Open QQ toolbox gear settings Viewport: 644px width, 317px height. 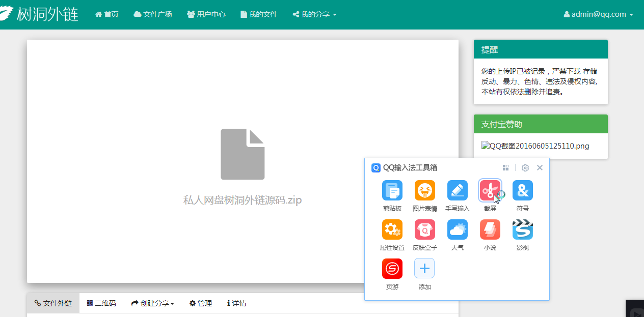(x=525, y=168)
